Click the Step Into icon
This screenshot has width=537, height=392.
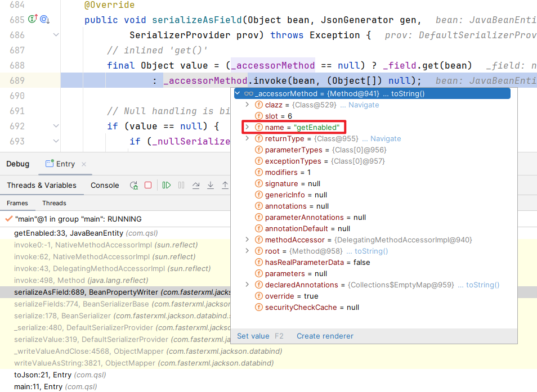(x=211, y=185)
